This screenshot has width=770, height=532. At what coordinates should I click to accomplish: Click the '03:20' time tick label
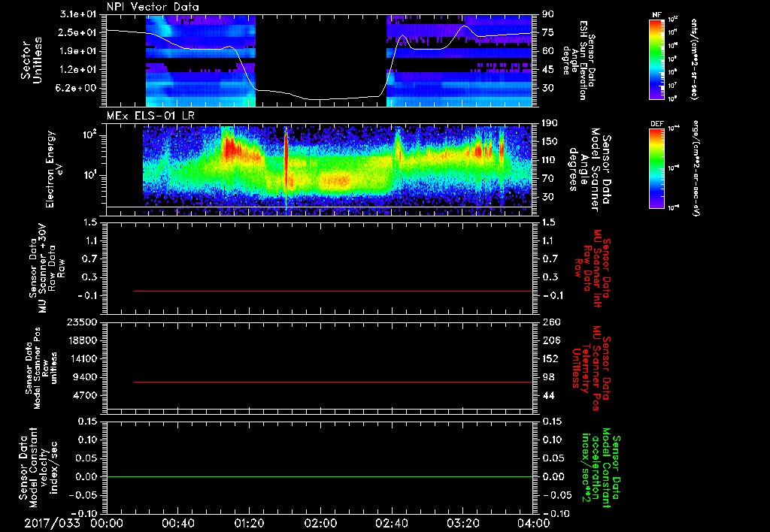point(462,523)
